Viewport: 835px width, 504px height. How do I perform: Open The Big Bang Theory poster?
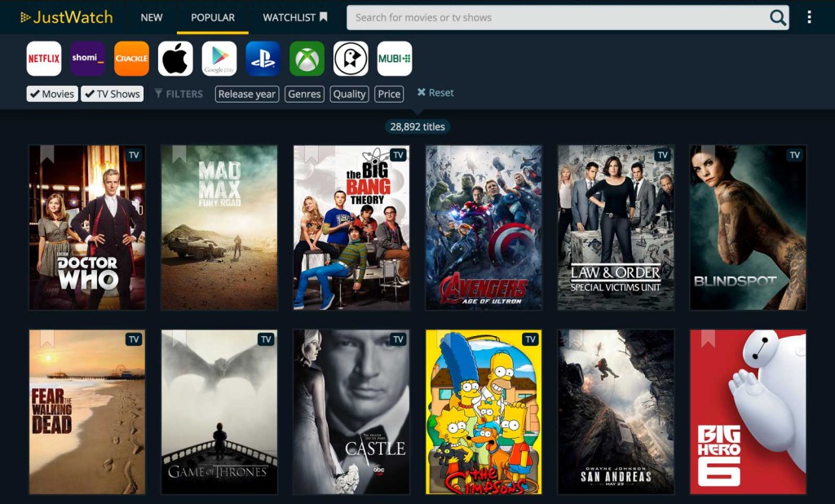351,228
